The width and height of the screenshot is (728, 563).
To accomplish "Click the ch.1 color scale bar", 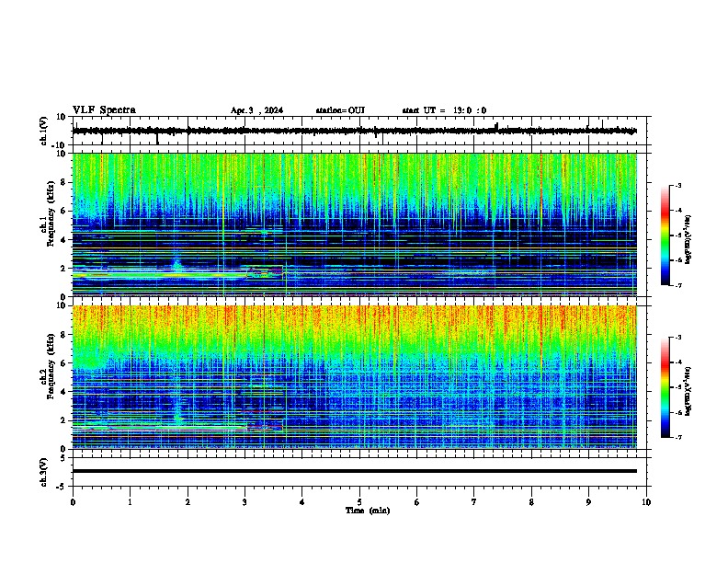I will (x=665, y=236).
